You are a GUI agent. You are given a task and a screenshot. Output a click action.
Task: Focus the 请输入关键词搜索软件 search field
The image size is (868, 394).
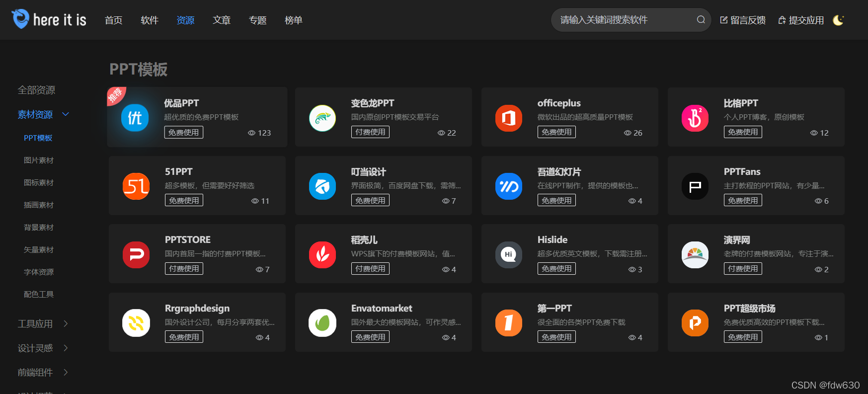631,20
